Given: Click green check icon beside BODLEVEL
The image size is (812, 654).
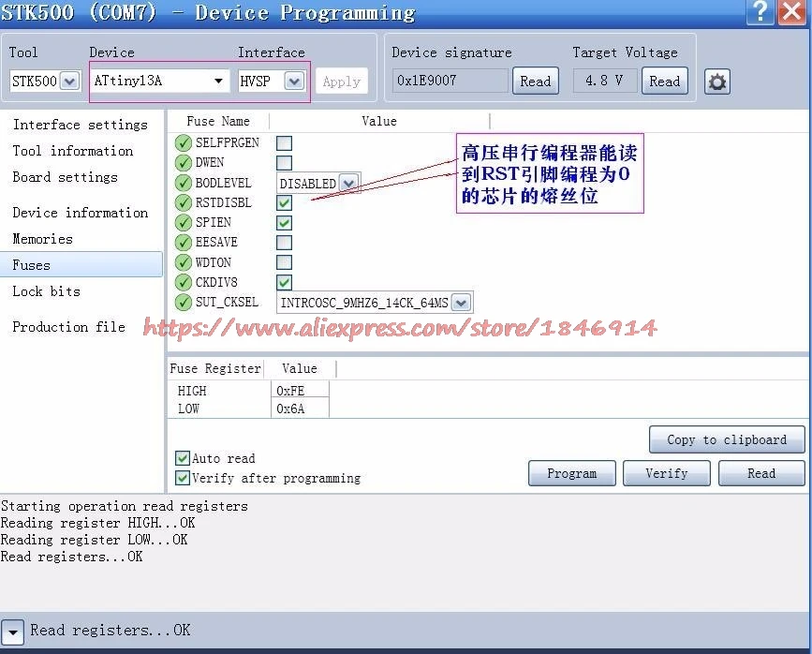Looking at the screenshot, I should pyautogui.click(x=184, y=184).
